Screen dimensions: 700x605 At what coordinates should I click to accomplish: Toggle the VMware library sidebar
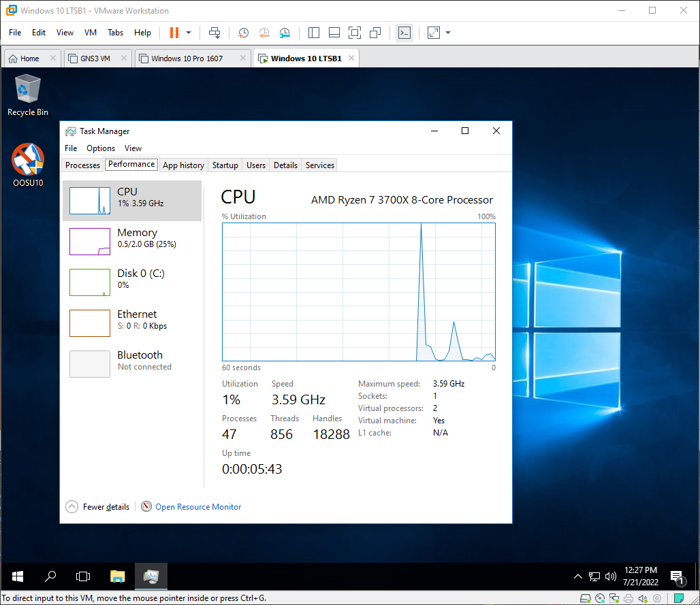tap(314, 33)
